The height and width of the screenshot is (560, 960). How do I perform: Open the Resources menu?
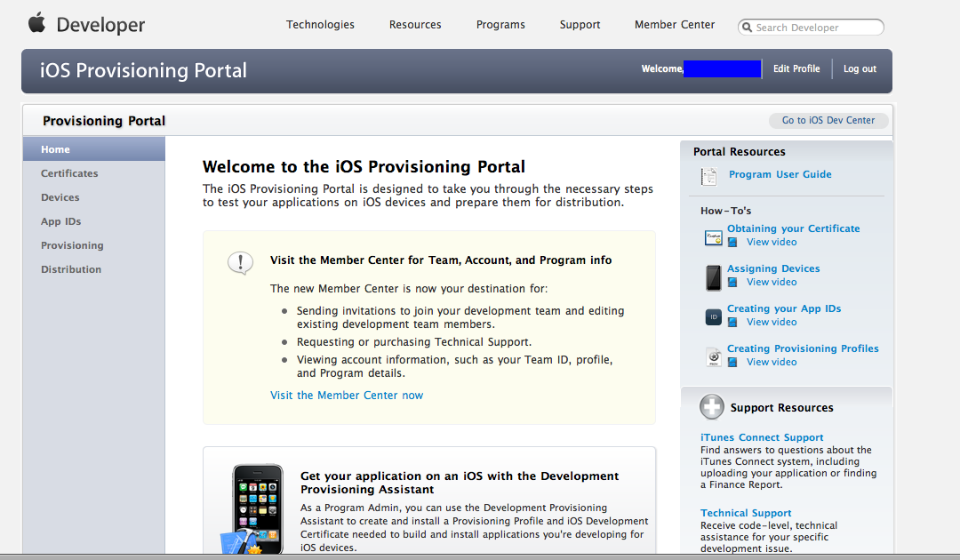[x=415, y=25]
